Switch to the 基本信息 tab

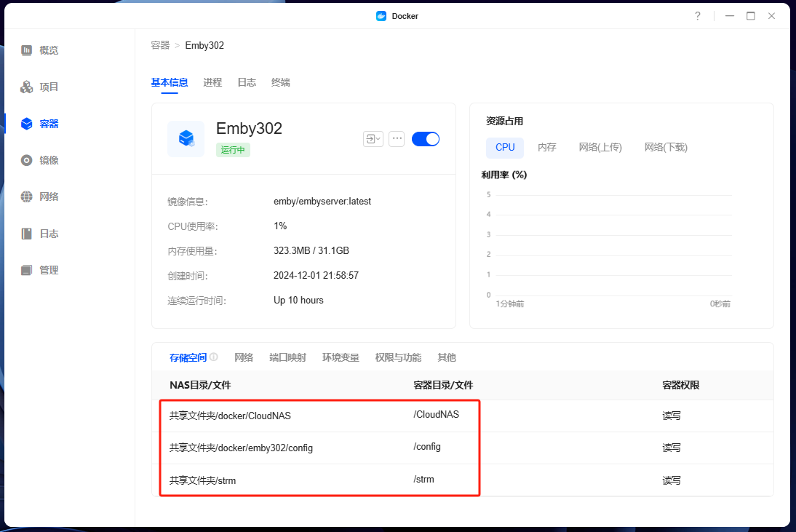[170, 82]
